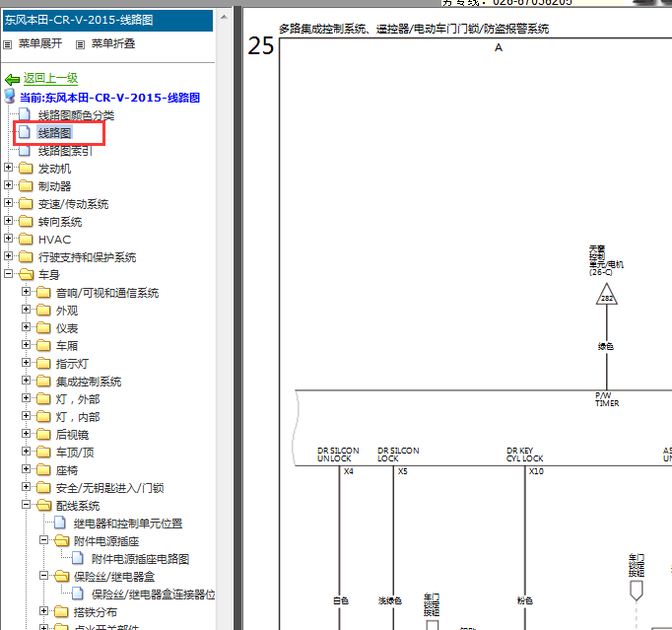Click the 座椅 folder icon

(x=43, y=469)
